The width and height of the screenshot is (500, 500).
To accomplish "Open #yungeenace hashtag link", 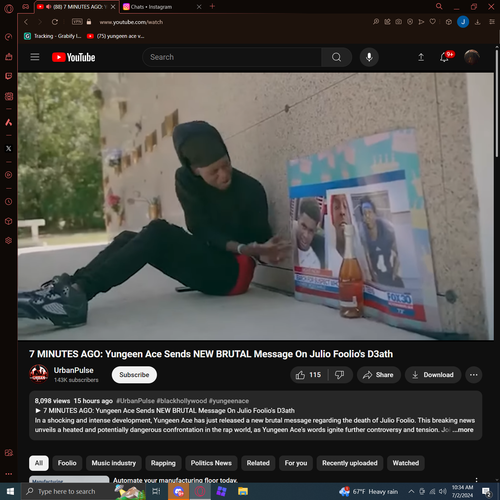I will tap(229, 401).
